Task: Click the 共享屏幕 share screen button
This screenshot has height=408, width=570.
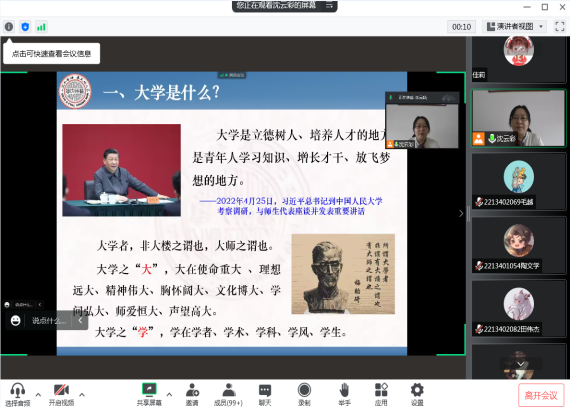Action: click(149, 394)
